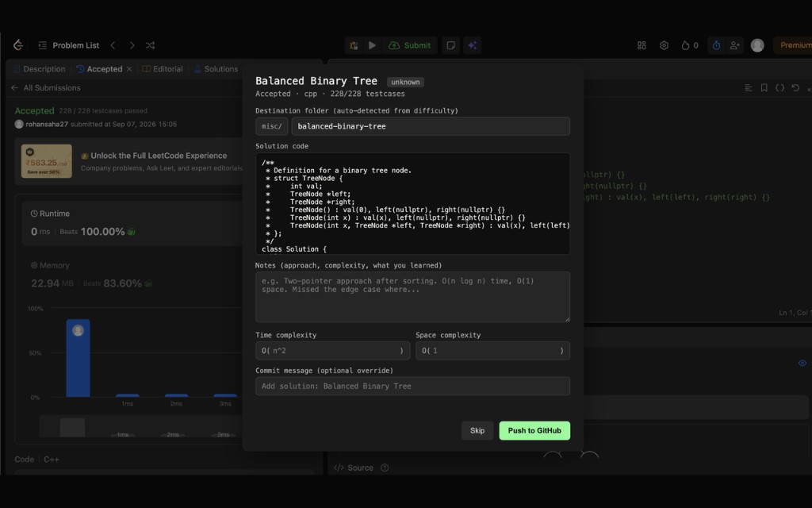Click the editor format lines icon
812x508 pixels.
[x=749, y=87]
